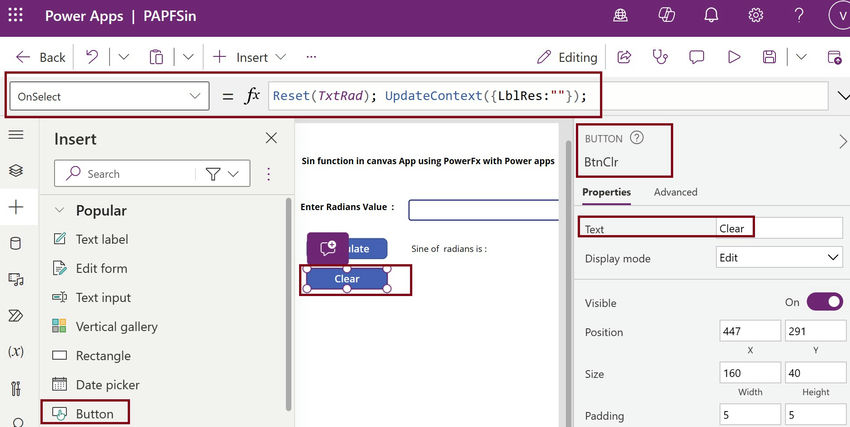The image size is (850, 427).
Task: Run the App checker stethoscope icon
Action: [x=660, y=56]
